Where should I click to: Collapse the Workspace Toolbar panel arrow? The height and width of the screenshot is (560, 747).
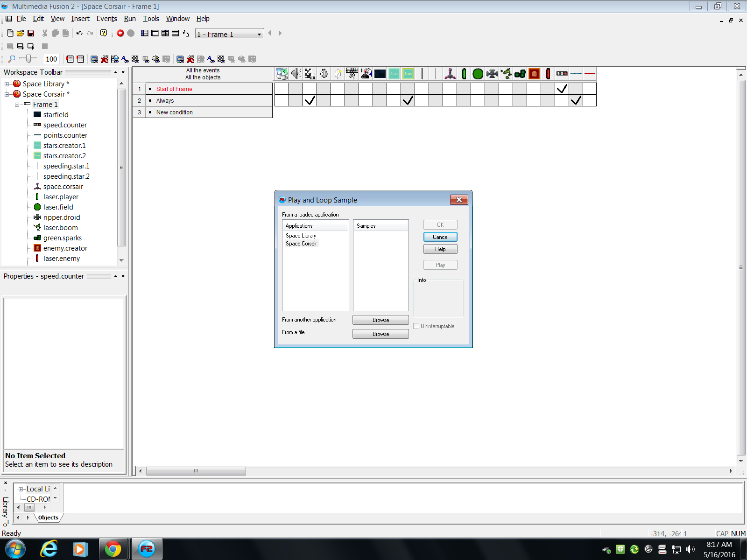click(115, 72)
